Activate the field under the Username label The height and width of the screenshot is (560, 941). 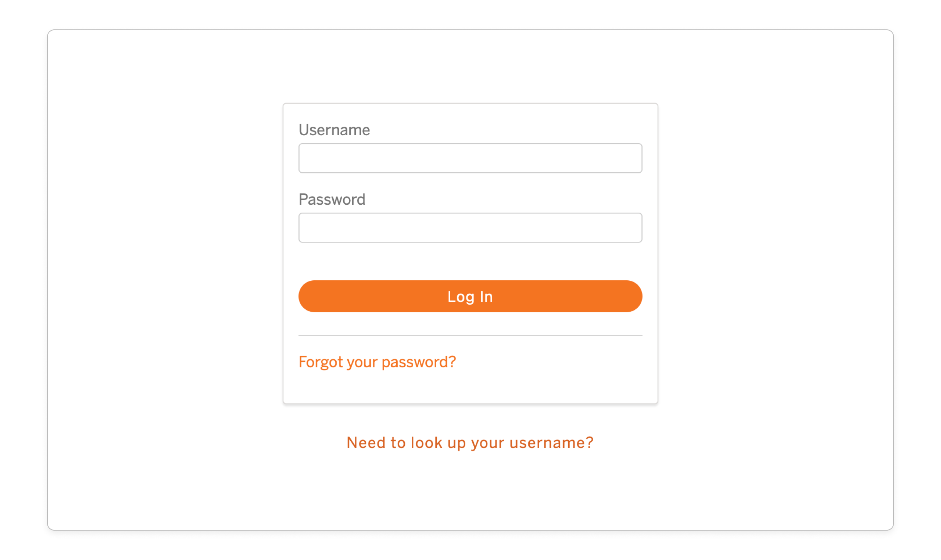(x=470, y=158)
